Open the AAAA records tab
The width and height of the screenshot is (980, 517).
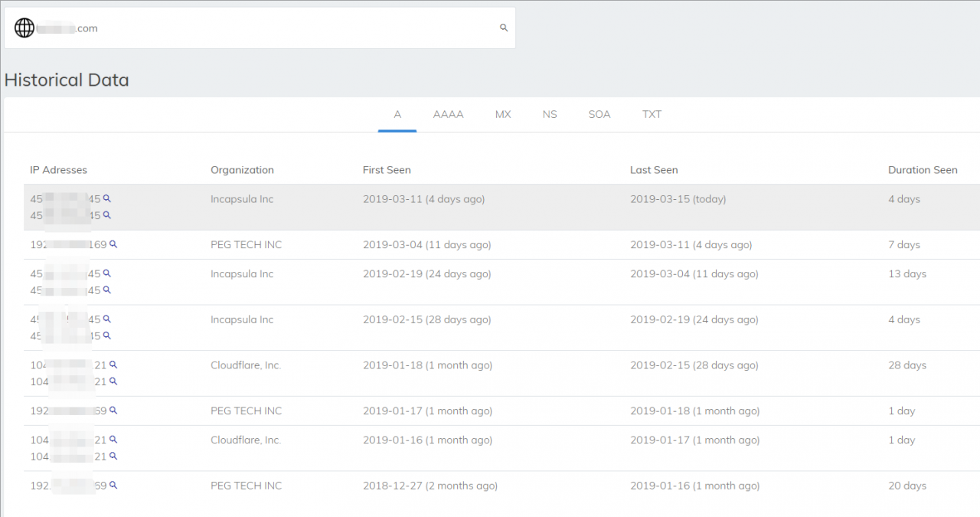click(449, 115)
